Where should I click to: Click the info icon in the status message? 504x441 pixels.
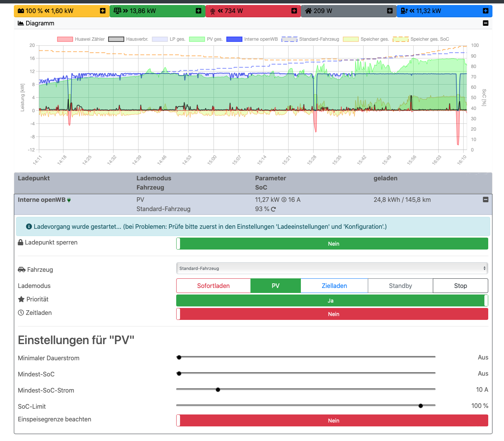[29, 226]
